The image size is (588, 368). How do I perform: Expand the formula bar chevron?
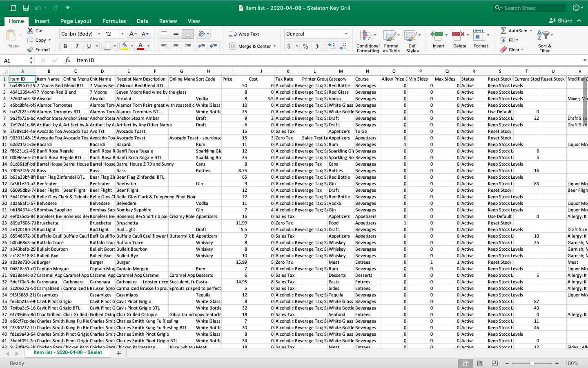585,60
